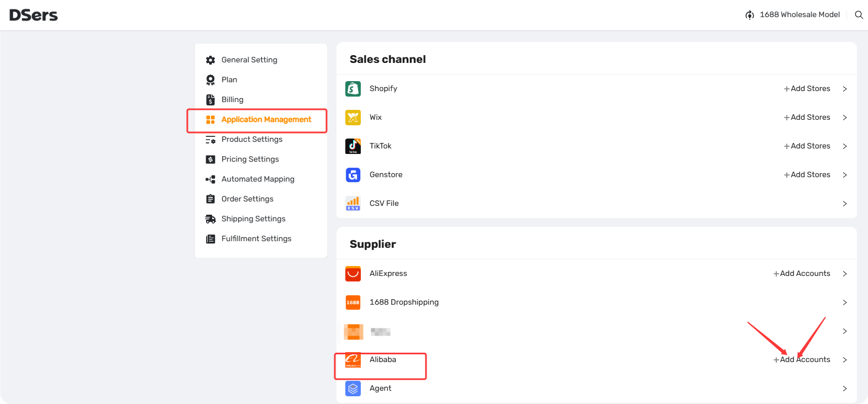The height and width of the screenshot is (404, 868).
Task: Click the Agent supplier name
Action: [380, 389]
